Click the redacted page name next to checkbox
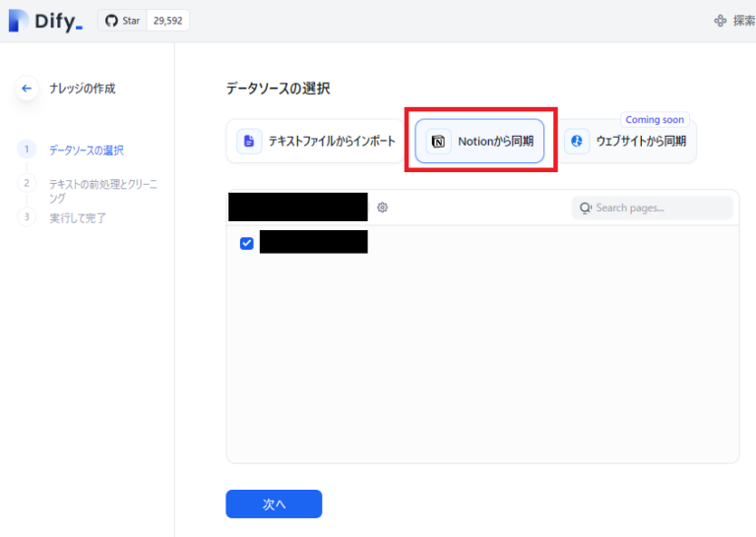This screenshot has width=756, height=537. [313, 242]
